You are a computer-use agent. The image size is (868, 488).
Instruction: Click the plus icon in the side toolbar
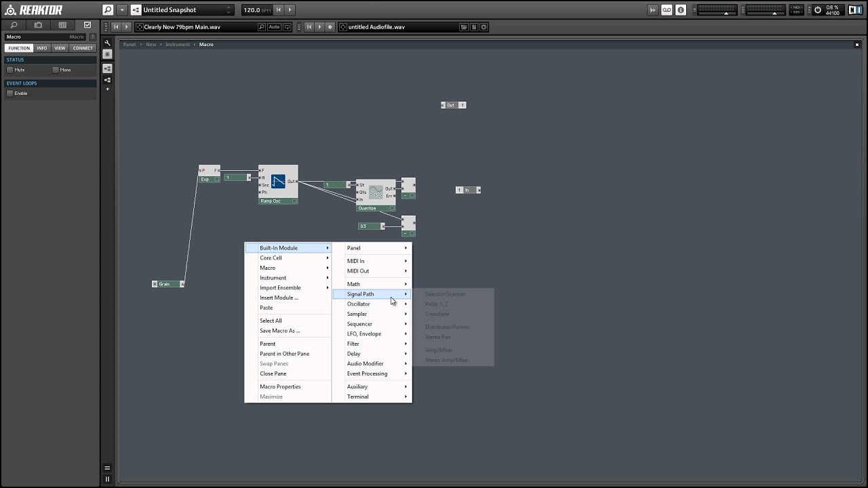pyautogui.click(x=107, y=89)
